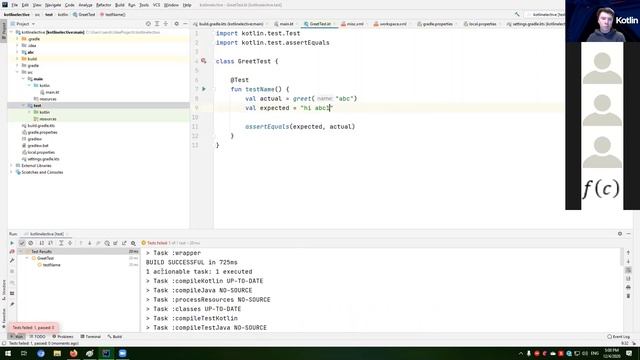Click expand all icon in the Run toolbar
The height and width of the screenshot is (360, 640).
61,243
